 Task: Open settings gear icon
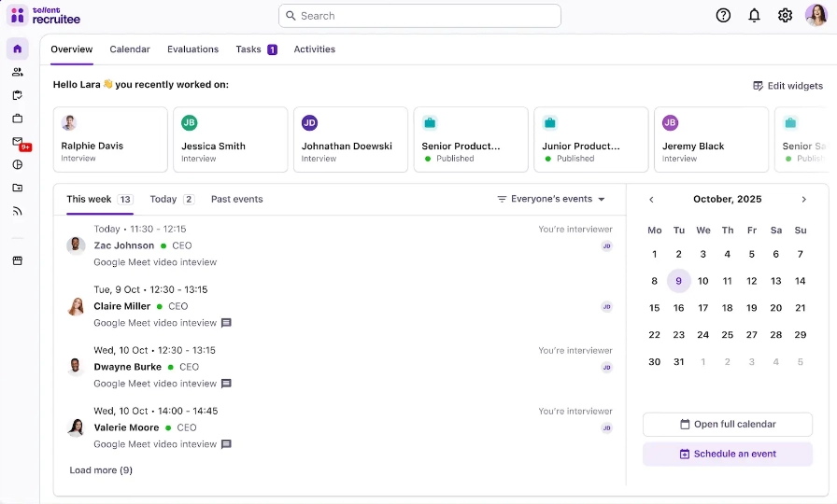pos(785,16)
